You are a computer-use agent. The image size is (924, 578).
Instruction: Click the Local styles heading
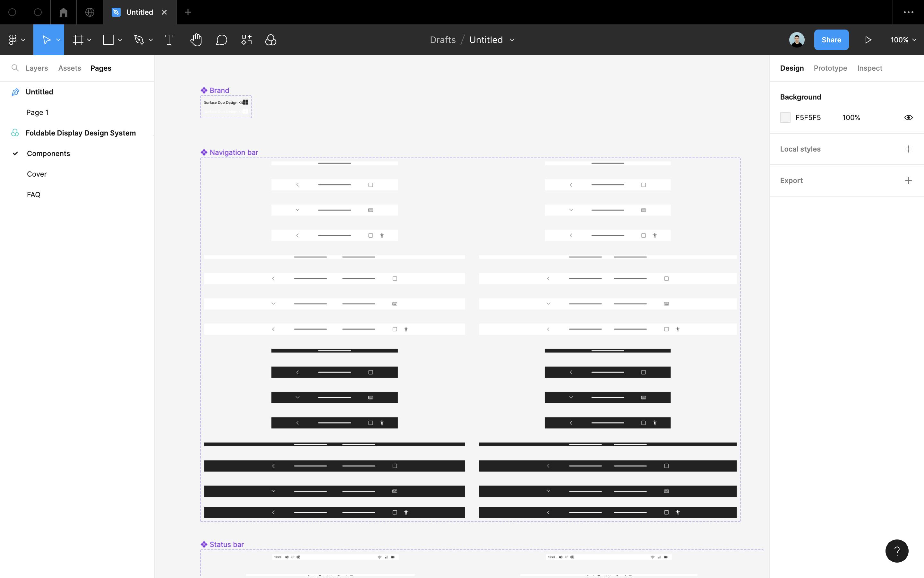800,149
